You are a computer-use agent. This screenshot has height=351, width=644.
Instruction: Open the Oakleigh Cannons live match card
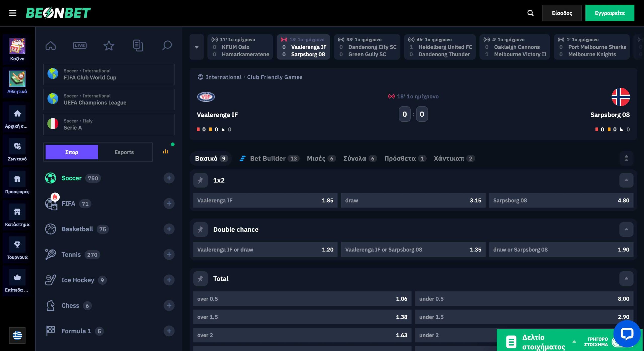(515, 47)
